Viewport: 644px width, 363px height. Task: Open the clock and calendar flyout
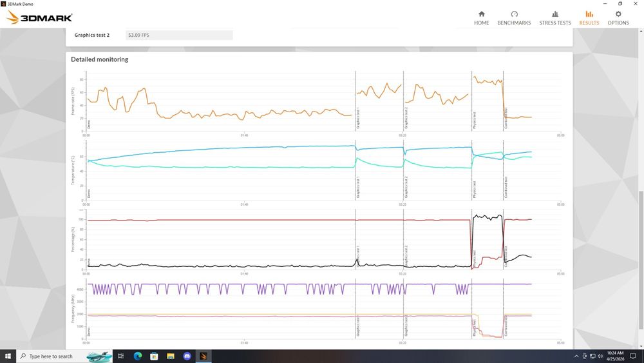pos(615,356)
